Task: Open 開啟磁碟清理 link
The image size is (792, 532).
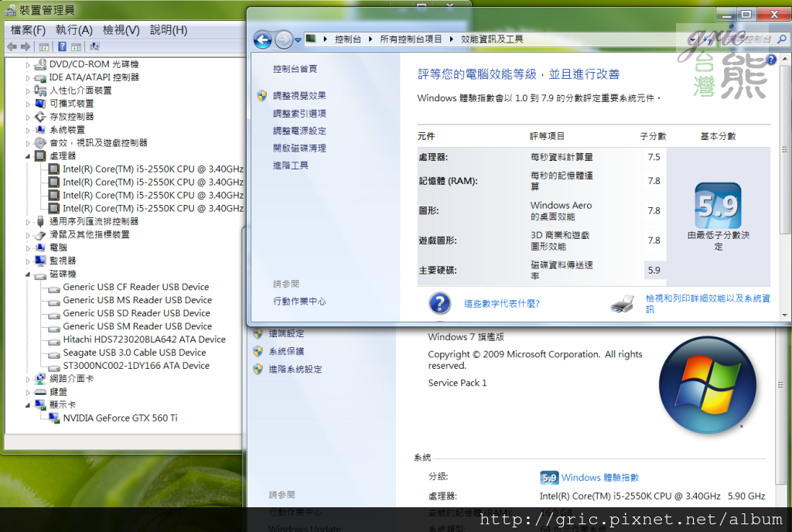Action: click(x=299, y=148)
